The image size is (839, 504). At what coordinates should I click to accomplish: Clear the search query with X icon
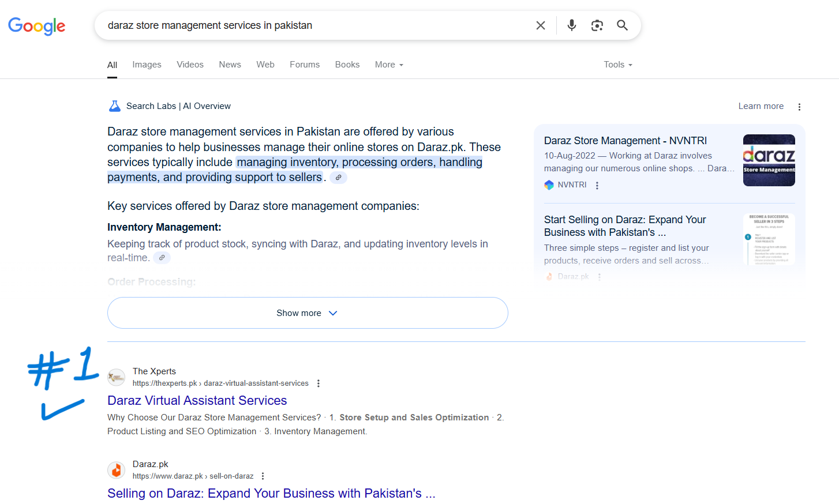point(541,25)
